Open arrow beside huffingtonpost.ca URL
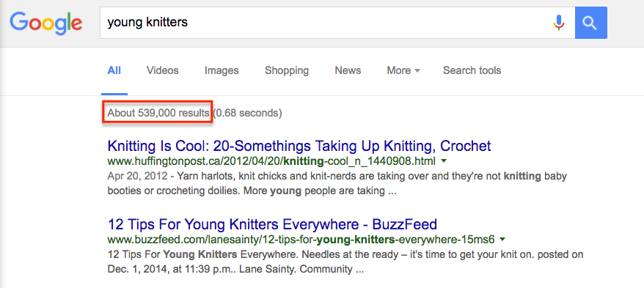Viewport: 644px width, 288px height. tap(444, 160)
